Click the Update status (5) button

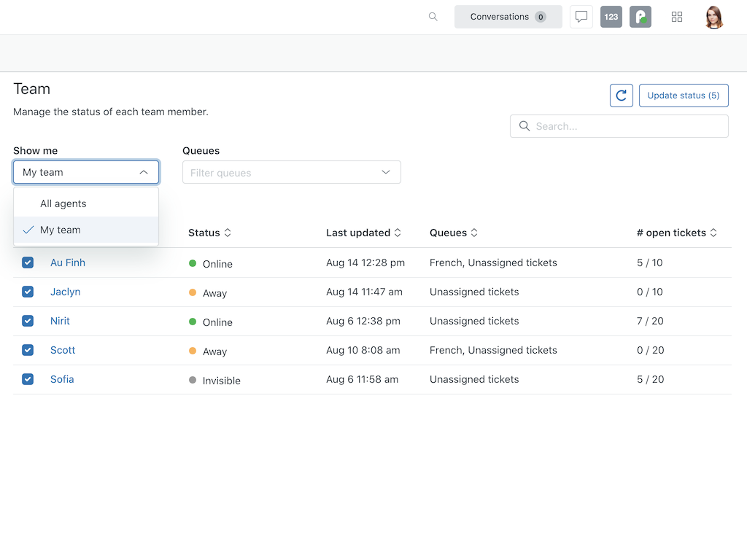[x=684, y=96]
